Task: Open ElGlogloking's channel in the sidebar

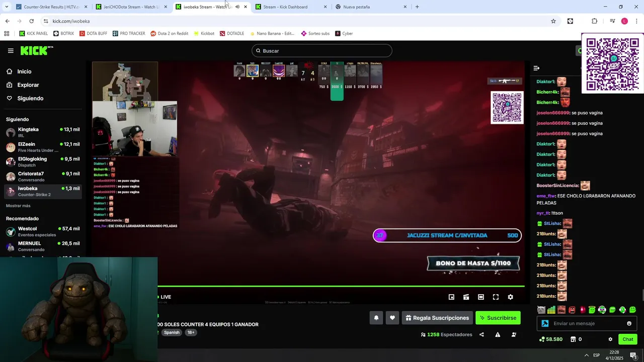Action: (43, 162)
